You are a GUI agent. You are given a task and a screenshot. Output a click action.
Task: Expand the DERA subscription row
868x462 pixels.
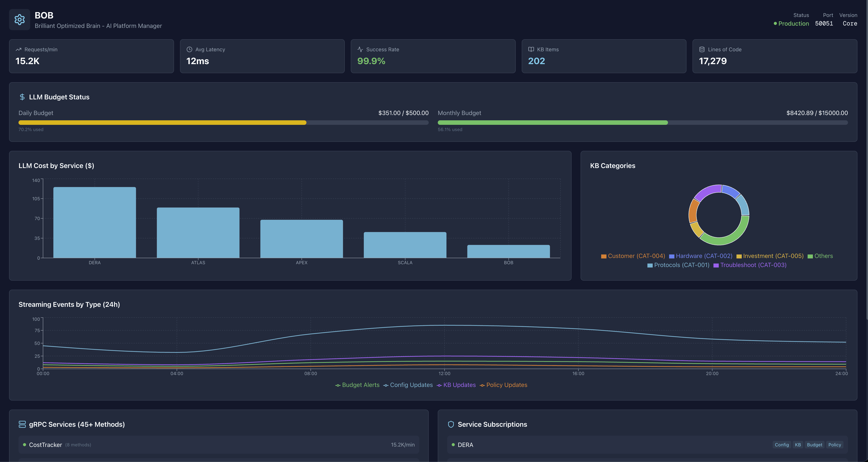tap(465, 445)
